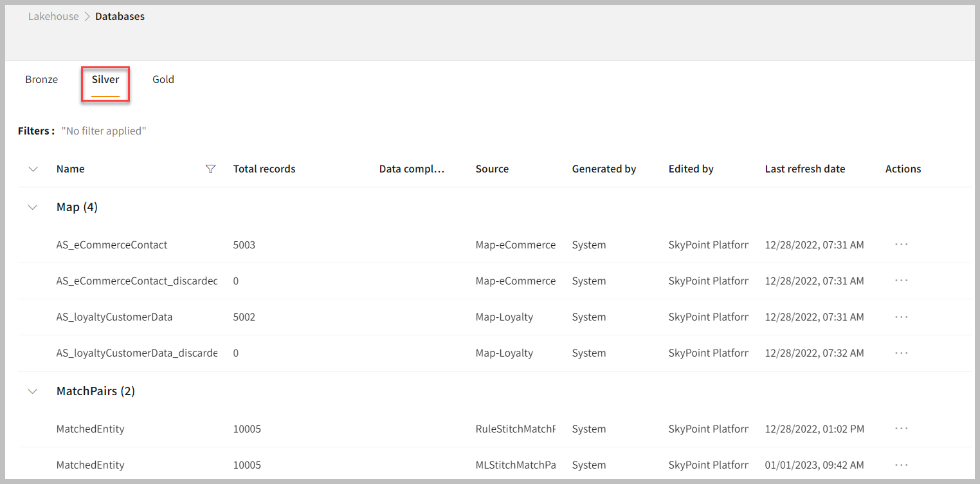Switch to the Bronze tab
Image resolution: width=980 pixels, height=484 pixels.
[42, 80]
